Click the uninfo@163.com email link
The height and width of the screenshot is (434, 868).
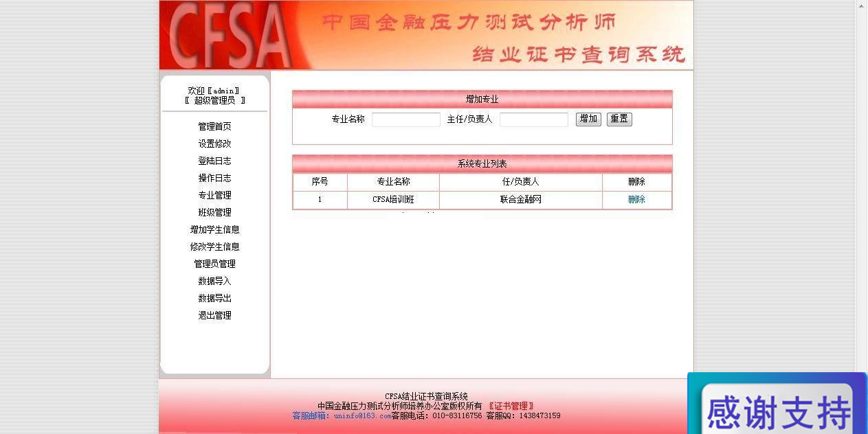coord(362,415)
